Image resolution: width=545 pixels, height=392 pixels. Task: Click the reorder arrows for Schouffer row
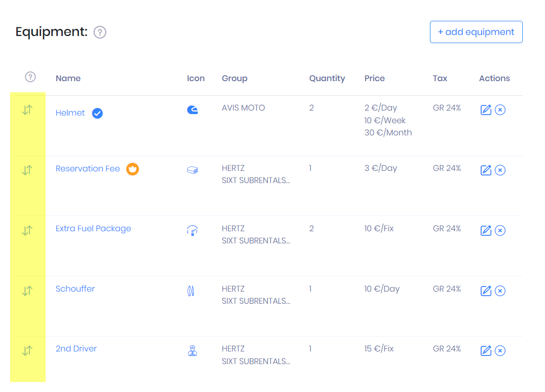click(27, 291)
